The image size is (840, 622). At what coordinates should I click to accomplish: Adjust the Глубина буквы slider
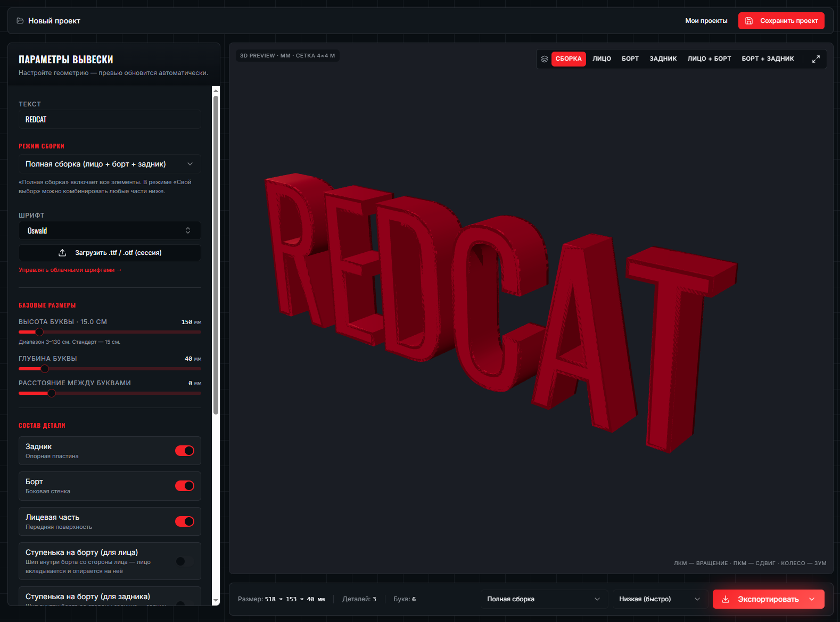pos(110,369)
